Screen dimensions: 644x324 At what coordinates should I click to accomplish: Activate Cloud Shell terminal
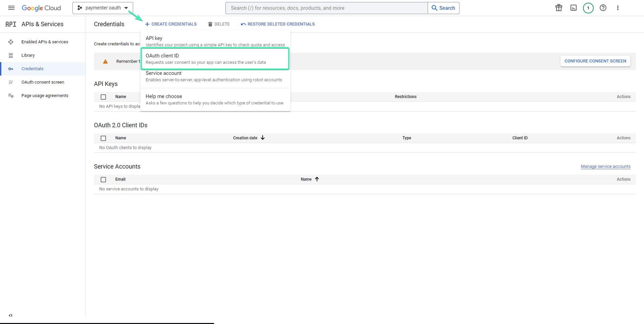[573, 8]
